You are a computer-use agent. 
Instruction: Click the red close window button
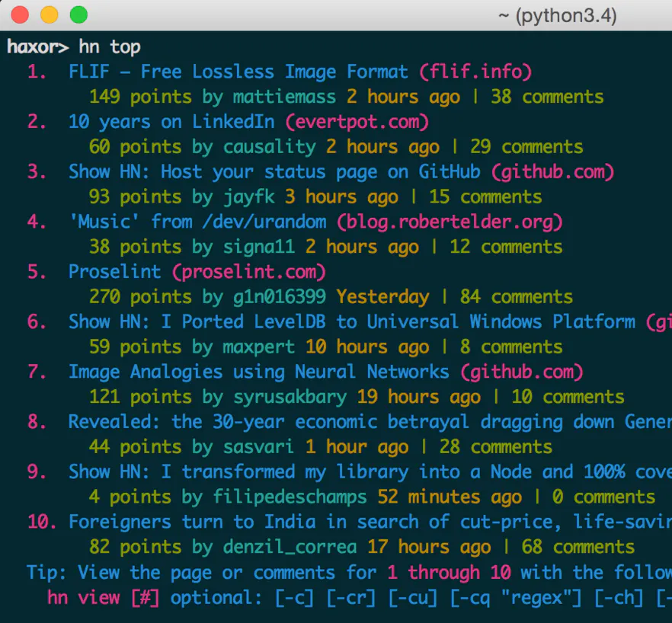20,15
